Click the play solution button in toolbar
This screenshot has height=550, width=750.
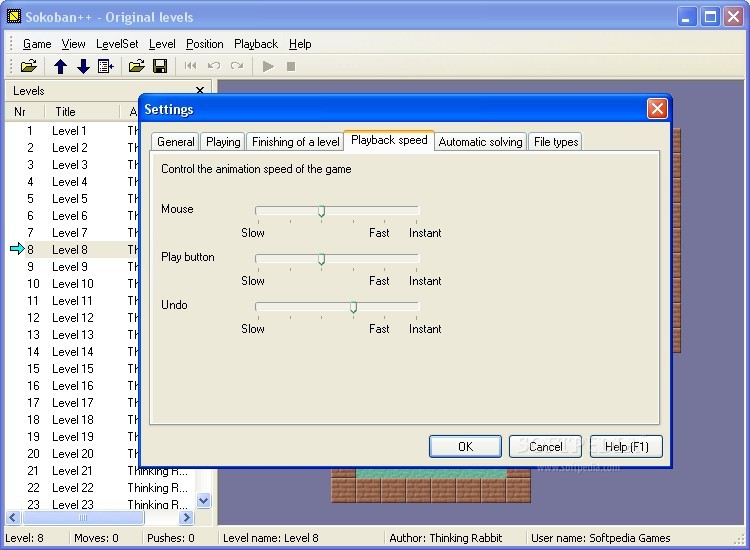(x=268, y=66)
